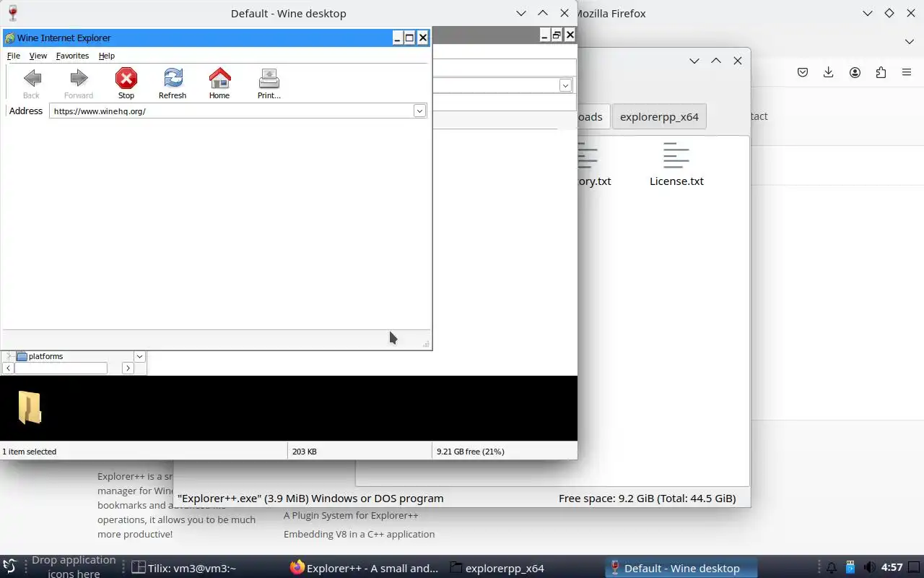Image resolution: width=924 pixels, height=578 pixels.
Task: Click the 'Free space: 9.2 GiB' status text
Action: (647, 498)
